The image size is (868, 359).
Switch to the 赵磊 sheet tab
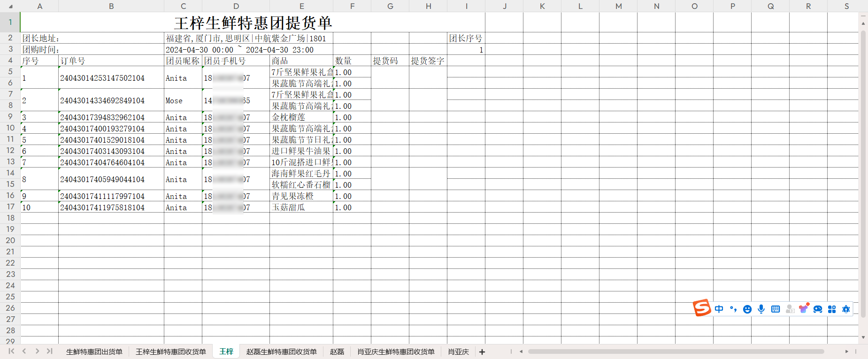(x=337, y=352)
